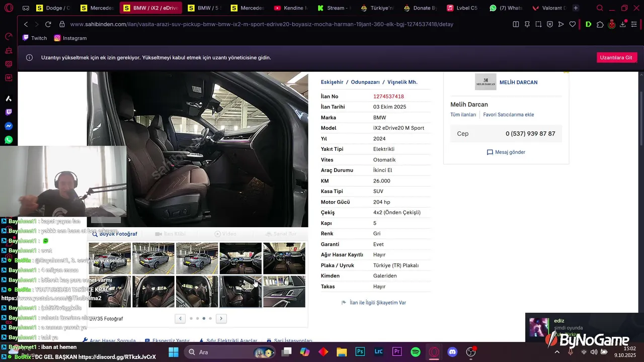The height and width of the screenshot is (362, 644).
Task: Open Spotify from the taskbar
Action: [416, 352]
